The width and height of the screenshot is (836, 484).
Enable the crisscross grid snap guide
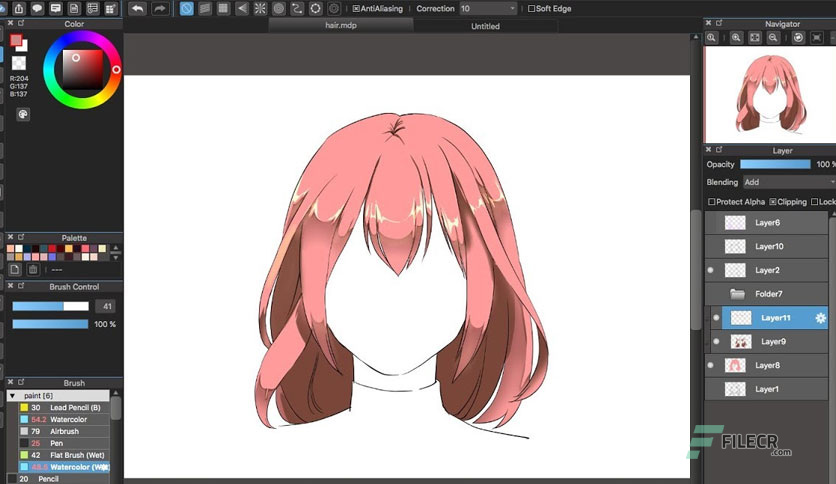click(x=223, y=9)
